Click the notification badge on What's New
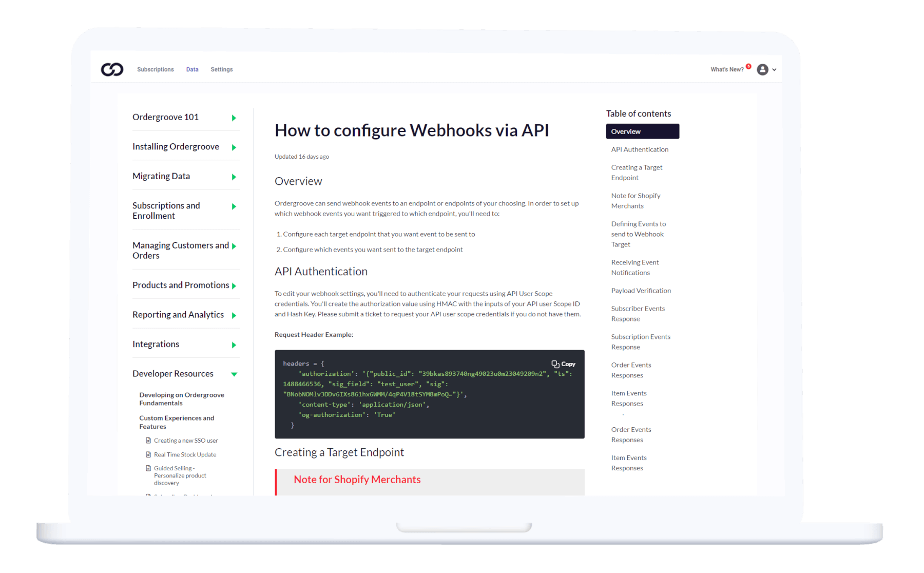The height and width of the screenshot is (573, 924). (748, 66)
